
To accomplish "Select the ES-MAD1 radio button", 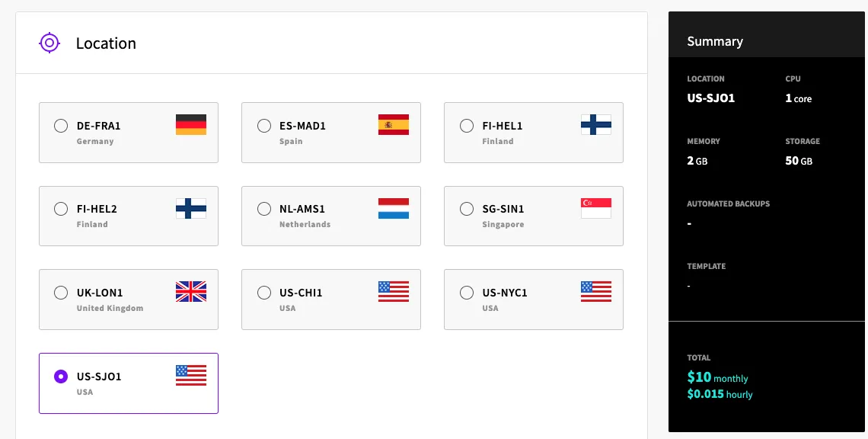I will (x=263, y=126).
